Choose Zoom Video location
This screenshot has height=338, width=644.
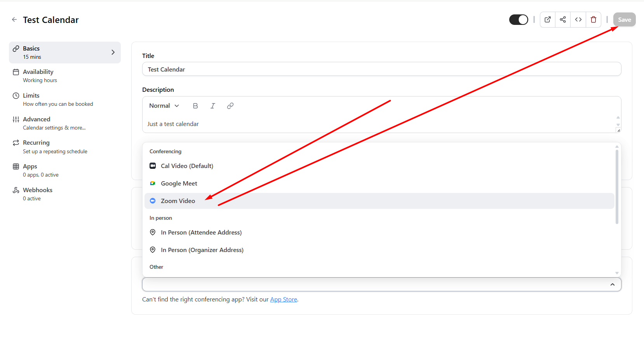tap(379, 201)
